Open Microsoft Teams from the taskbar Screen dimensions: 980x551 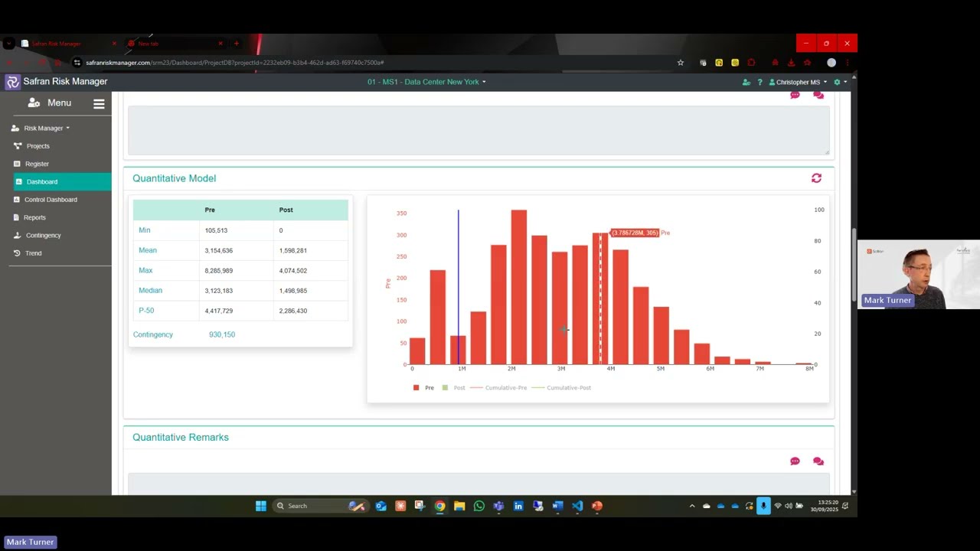point(498,506)
